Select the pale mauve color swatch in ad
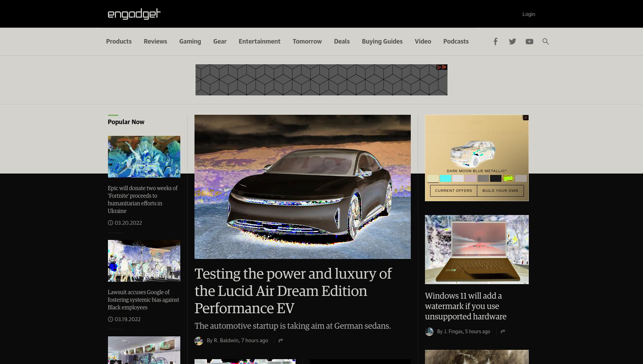The image size is (643, 364). 470,178
